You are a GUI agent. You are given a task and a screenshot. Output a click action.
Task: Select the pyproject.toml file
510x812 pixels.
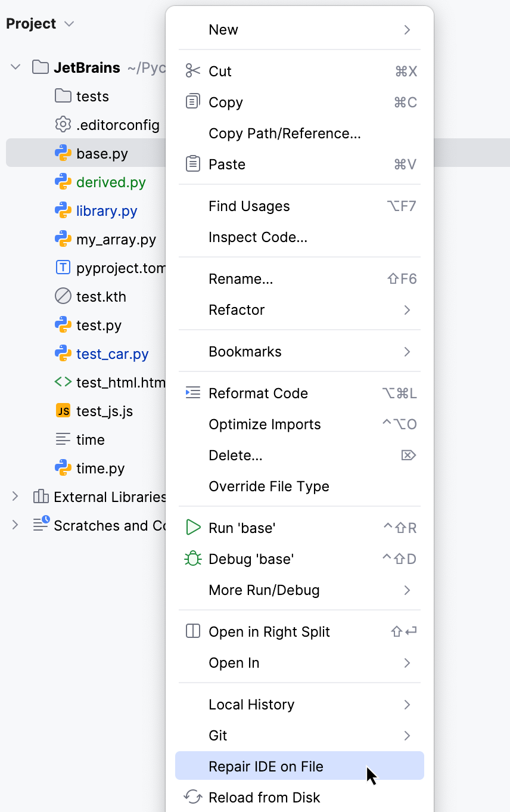pos(122,268)
